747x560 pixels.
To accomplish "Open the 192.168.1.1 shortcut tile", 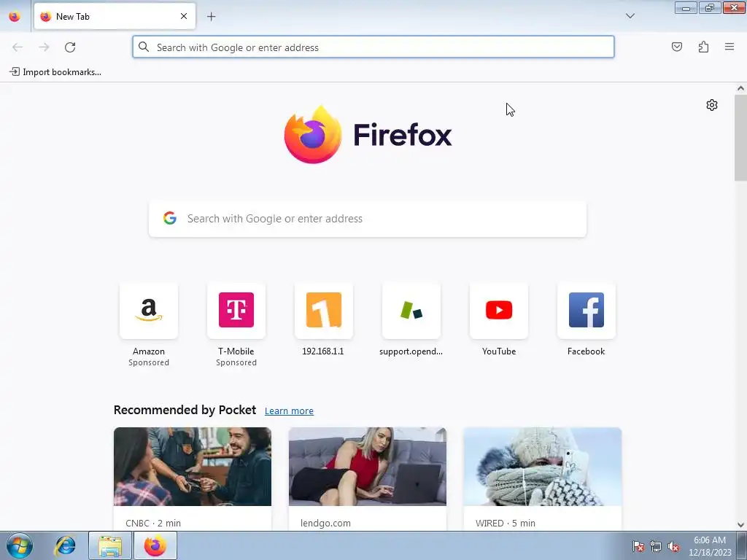I will point(323,311).
